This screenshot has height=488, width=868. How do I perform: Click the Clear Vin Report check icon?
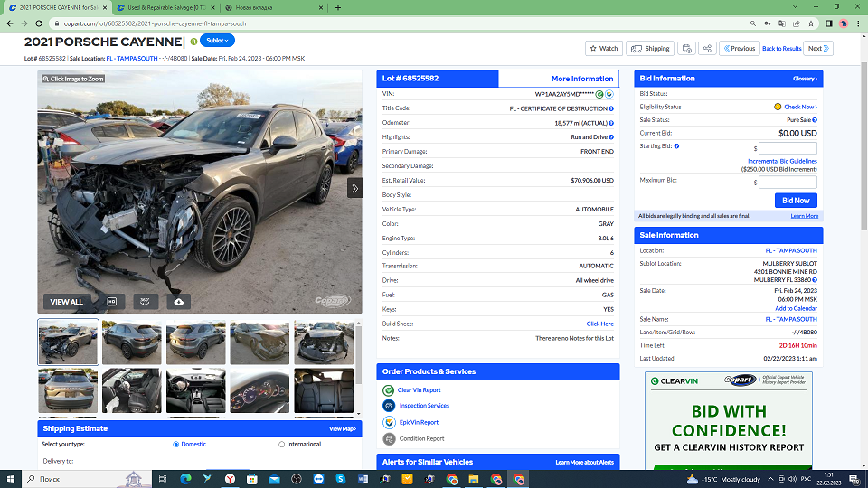point(389,390)
